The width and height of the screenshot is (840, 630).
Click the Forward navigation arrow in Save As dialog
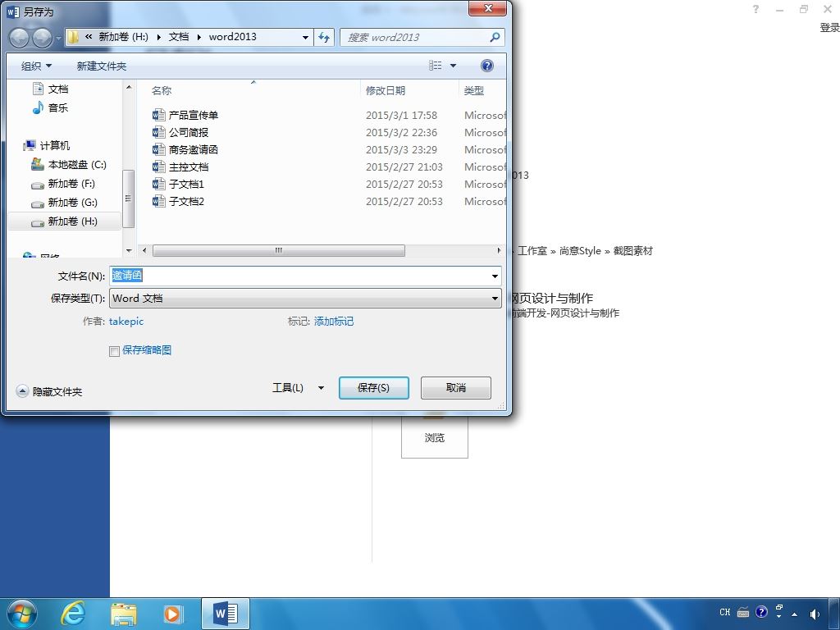[x=43, y=38]
